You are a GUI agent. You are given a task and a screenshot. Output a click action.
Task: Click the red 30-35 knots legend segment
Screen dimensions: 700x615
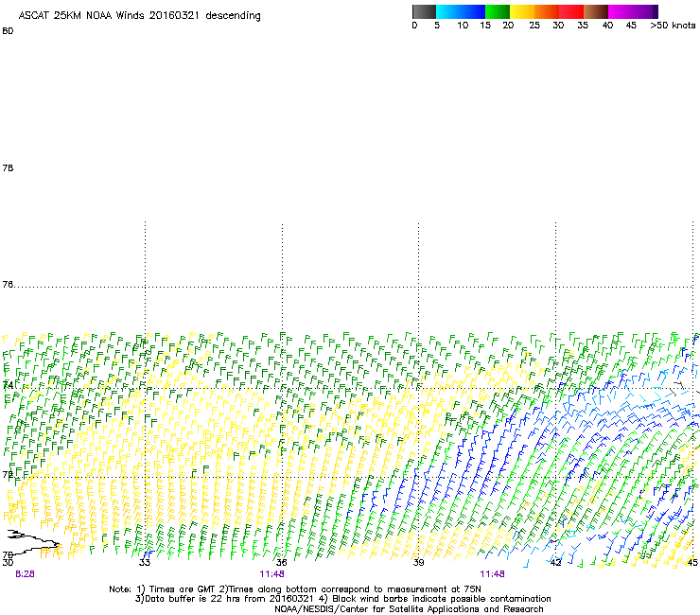[x=571, y=11]
